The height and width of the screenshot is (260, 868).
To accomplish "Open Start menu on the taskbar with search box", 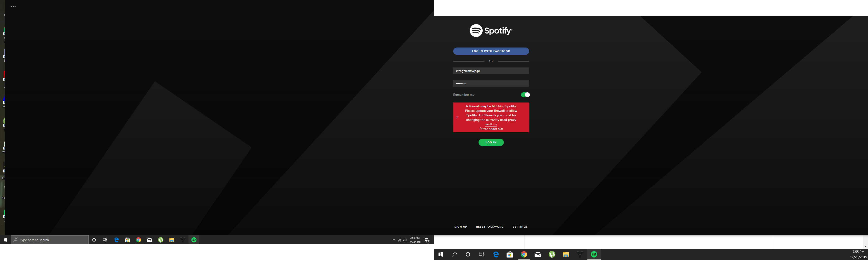I will click(5, 240).
